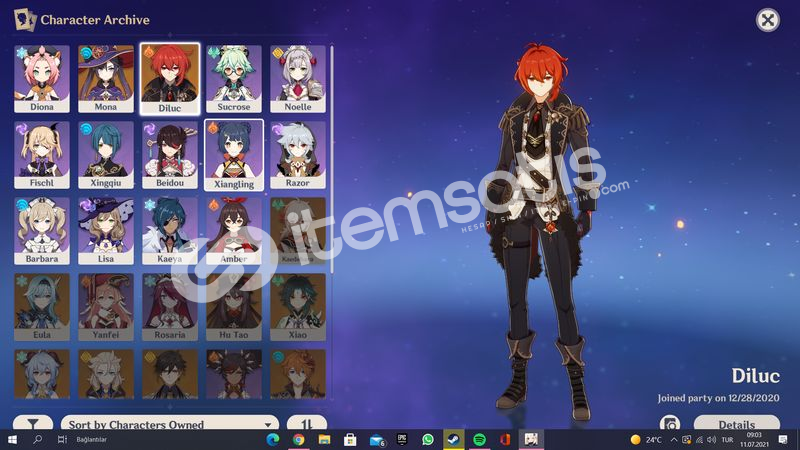Image resolution: width=800 pixels, height=450 pixels.
Task: Pick Xingqiu in the archive
Action: click(106, 155)
